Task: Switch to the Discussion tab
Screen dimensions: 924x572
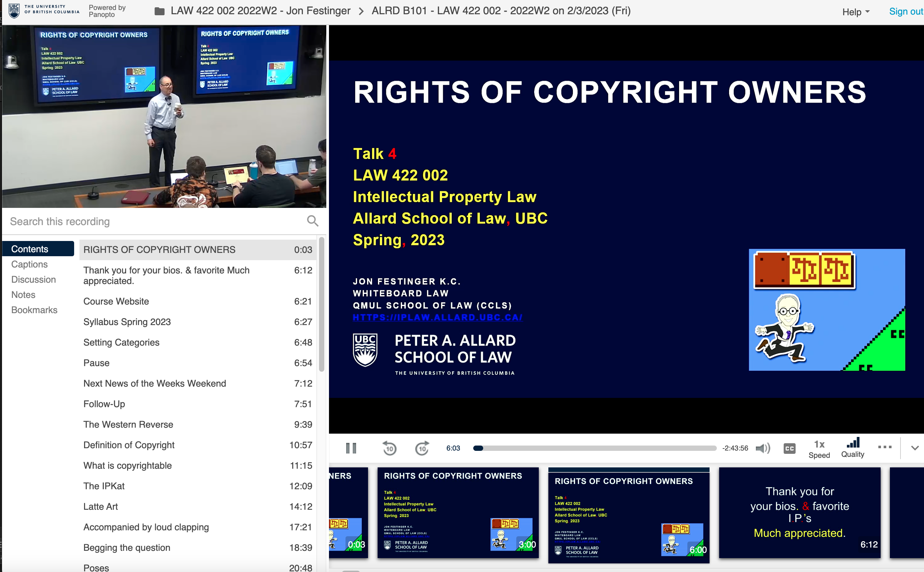Action: tap(34, 279)
